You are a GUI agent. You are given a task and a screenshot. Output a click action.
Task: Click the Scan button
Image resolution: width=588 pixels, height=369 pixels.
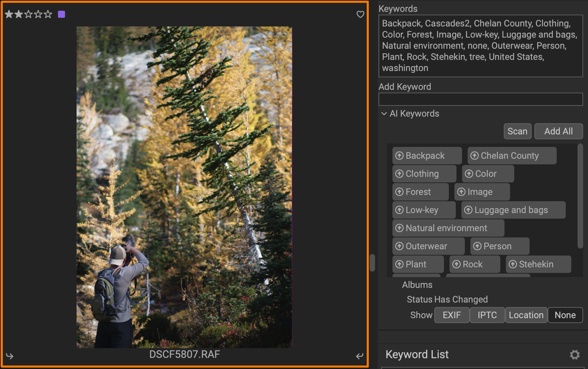(x=517, y=131)
